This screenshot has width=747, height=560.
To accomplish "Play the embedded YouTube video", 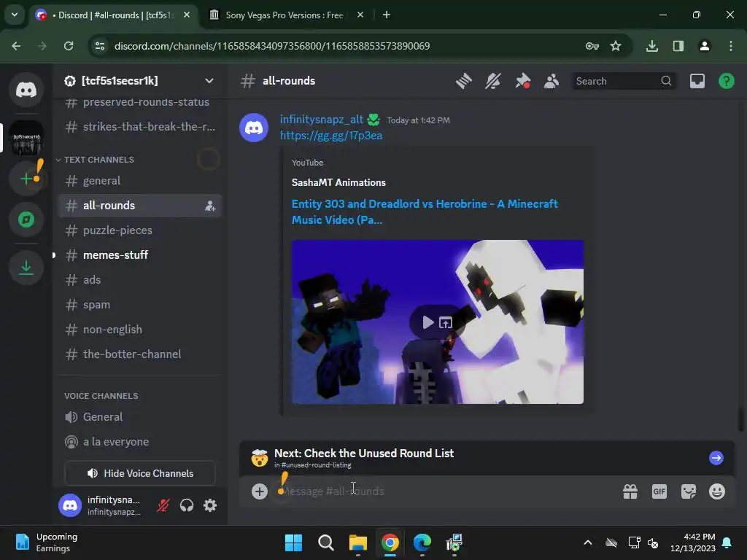I will tap(427, 323).
